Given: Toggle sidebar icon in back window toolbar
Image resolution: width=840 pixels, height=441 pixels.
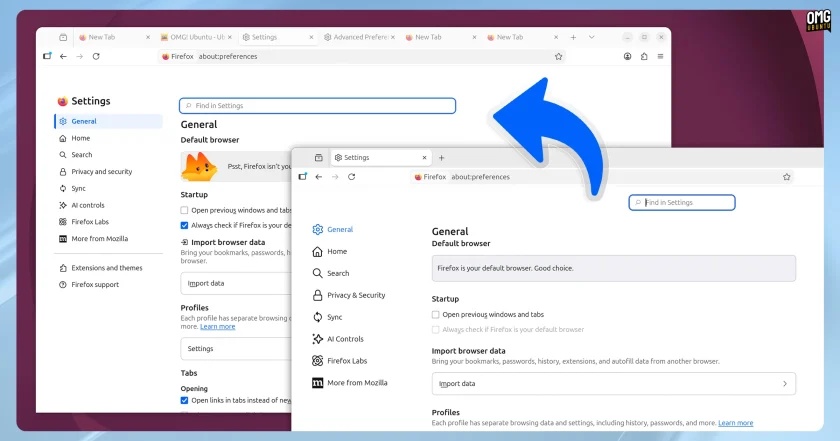Looking at the screenshot, I should click(47, 56).
